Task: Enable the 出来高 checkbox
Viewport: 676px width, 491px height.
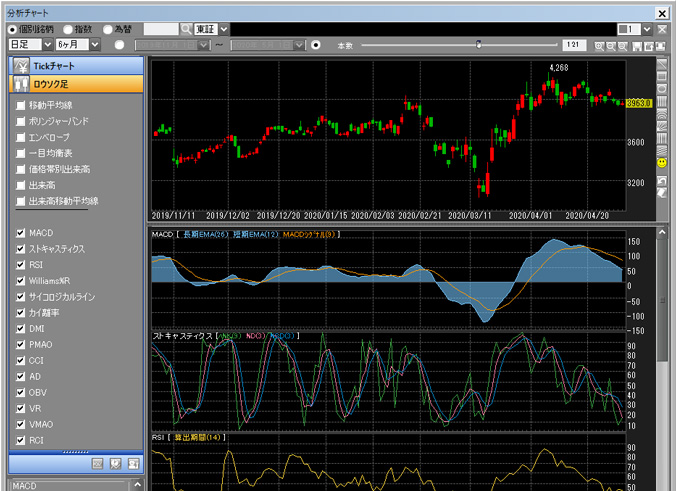Action: (20, 185)
